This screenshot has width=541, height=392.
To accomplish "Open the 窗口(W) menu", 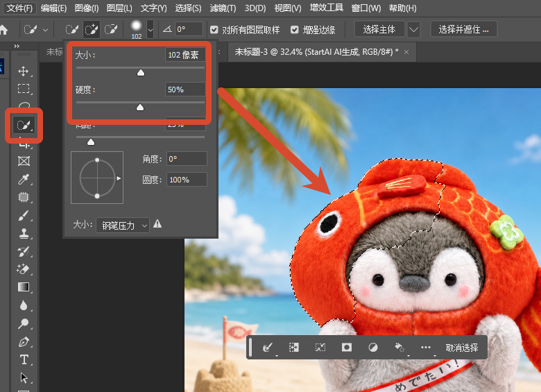I will [x=366, y=8].
